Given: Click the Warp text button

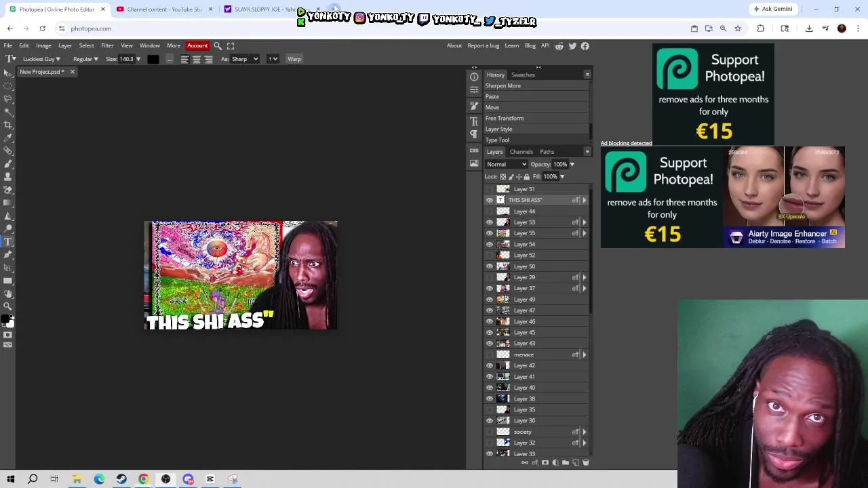Looking at the screenshot, I should [x=294, y=59].
